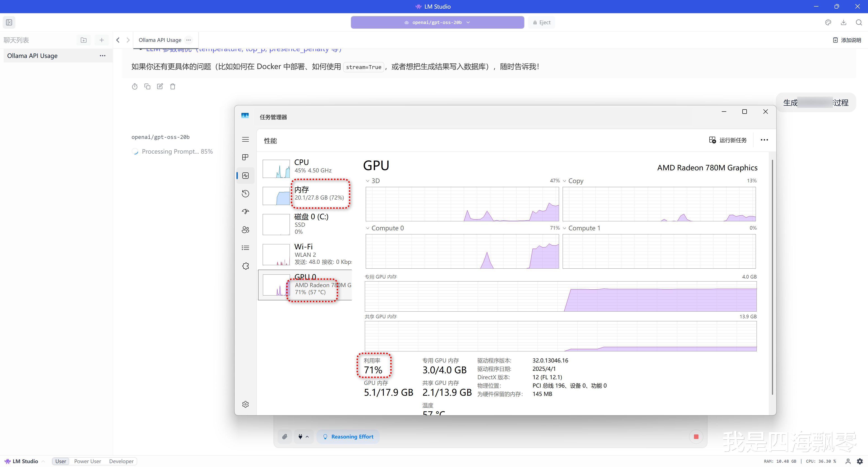Click Reasoning Effort button

pyautogui.click(x=348, y=437)
